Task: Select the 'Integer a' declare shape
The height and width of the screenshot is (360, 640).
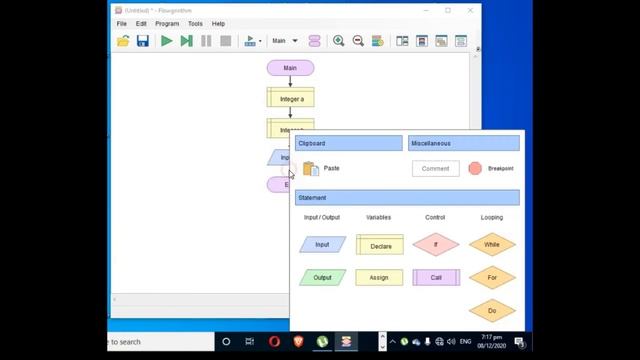Action: pos(290,97)
